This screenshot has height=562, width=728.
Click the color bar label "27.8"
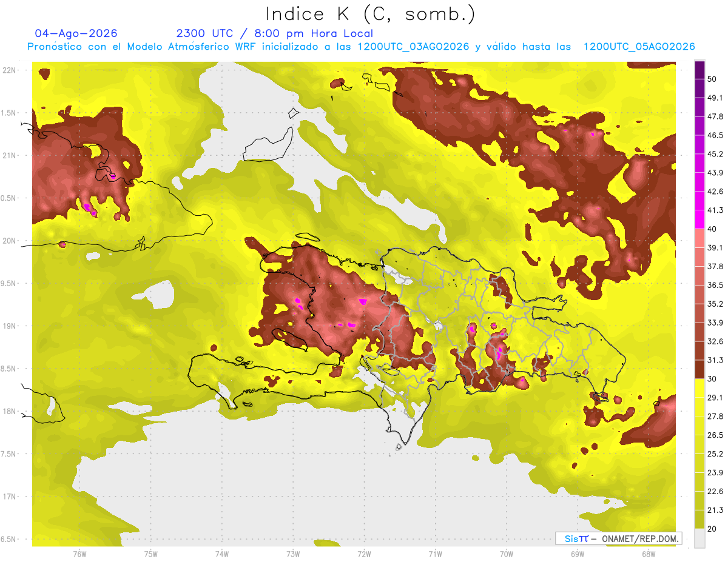pos(715,416)
